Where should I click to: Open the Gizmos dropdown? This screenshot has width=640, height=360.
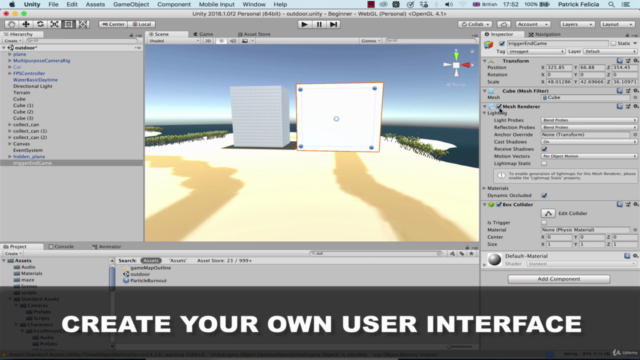click(370, 41)
